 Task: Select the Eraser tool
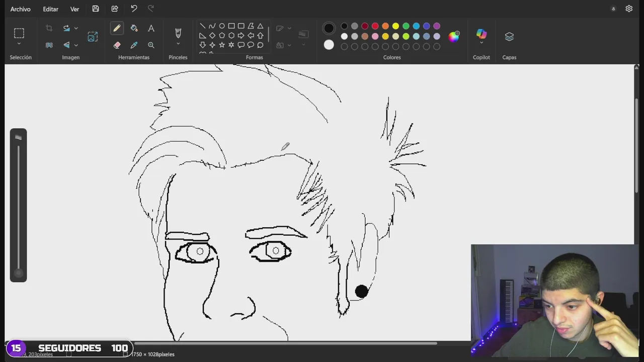point(117,45)
